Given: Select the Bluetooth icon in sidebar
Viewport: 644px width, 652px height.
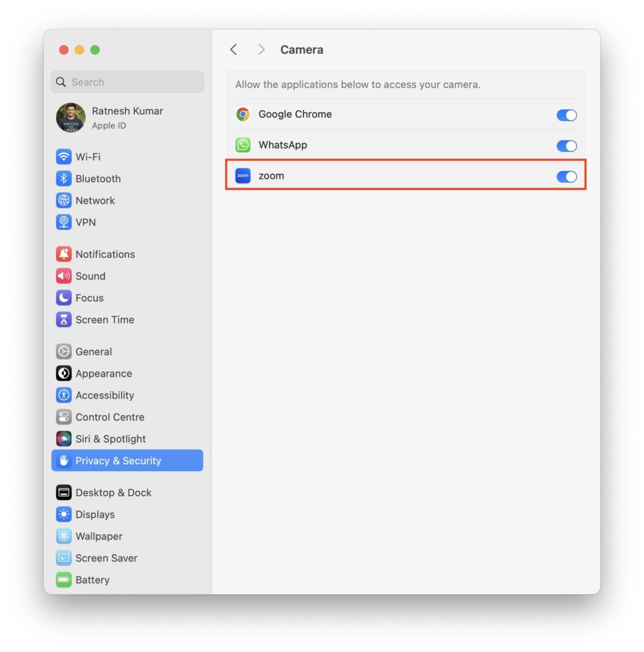Looking at the screenshot, I should click(64, 179).
